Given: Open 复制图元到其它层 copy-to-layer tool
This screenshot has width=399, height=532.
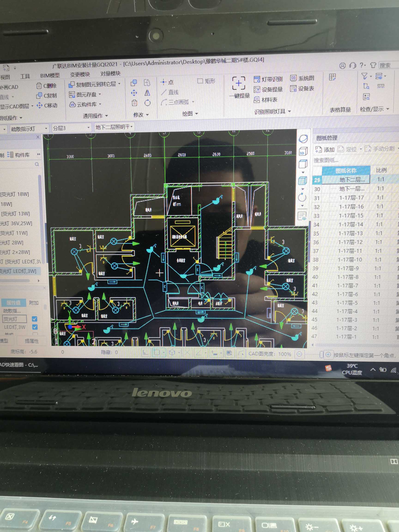Looking at the screenshot, I should (x=94, y=84).
